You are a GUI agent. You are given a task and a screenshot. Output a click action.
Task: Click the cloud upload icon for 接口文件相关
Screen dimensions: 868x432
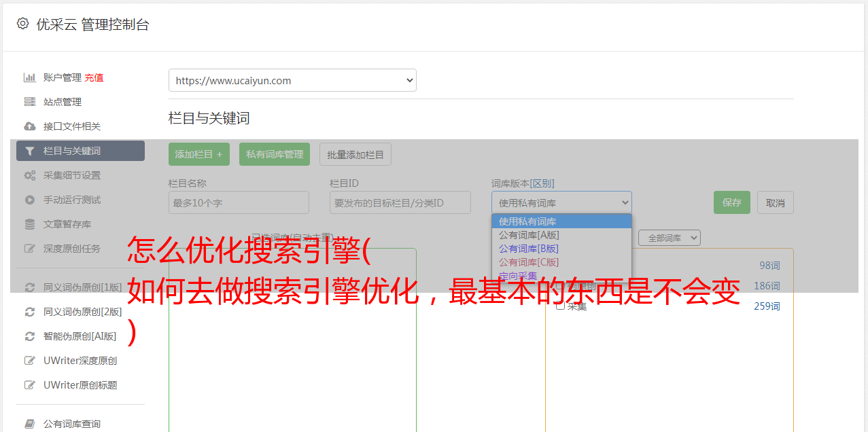click(29, 126)
